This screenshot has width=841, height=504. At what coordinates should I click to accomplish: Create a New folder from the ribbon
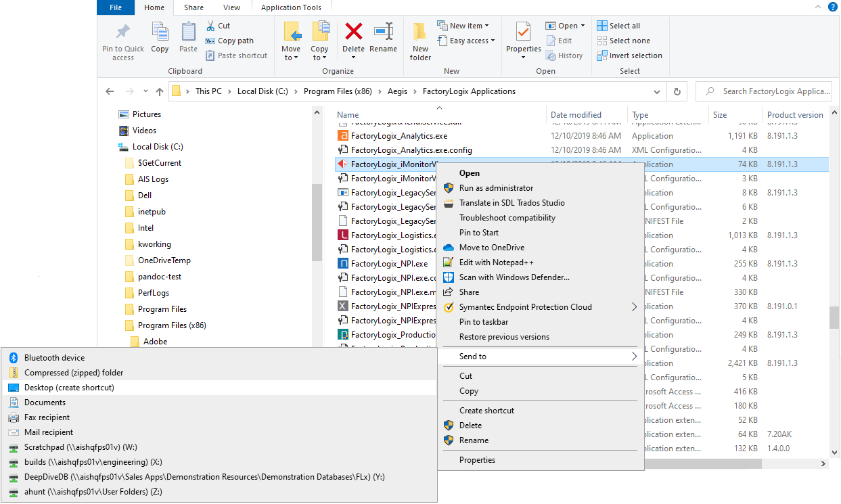(419, 41)
